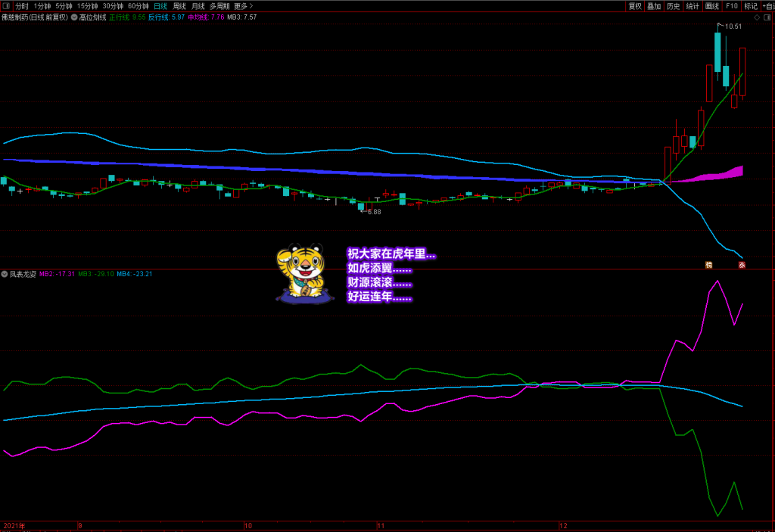The image size is (775, 532).
Task: Click the MB4: -23.21 indicator value
Action: pyautogui.click(x=135, y=274)
